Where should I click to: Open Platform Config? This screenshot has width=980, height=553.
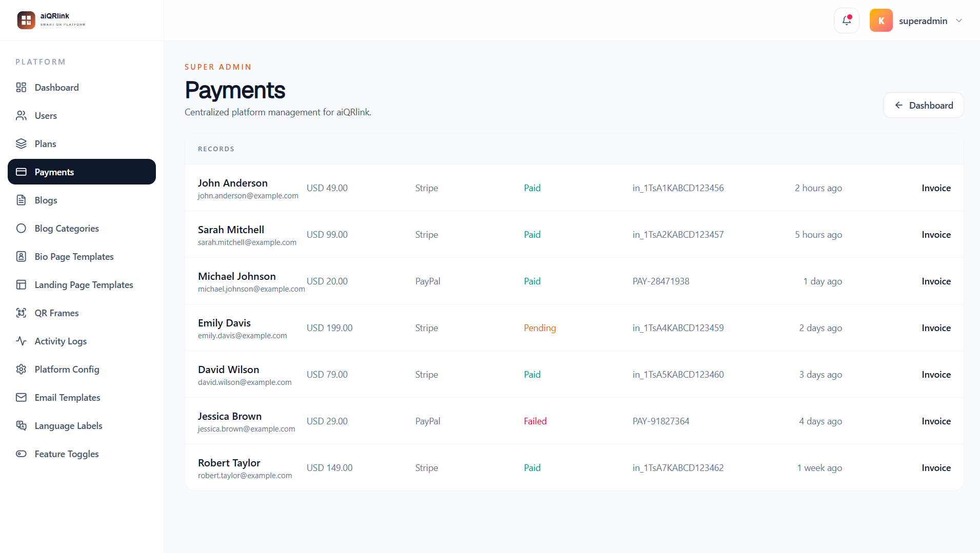[x=82, y=369]
